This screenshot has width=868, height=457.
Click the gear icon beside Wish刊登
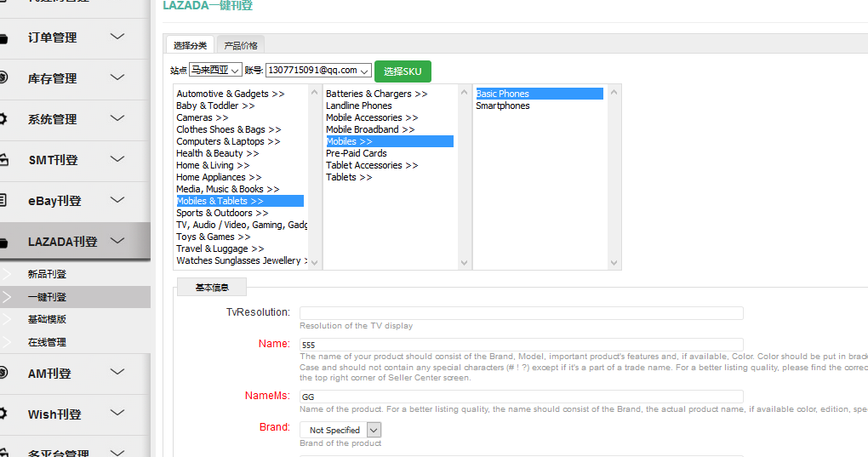tap(3, 414)
